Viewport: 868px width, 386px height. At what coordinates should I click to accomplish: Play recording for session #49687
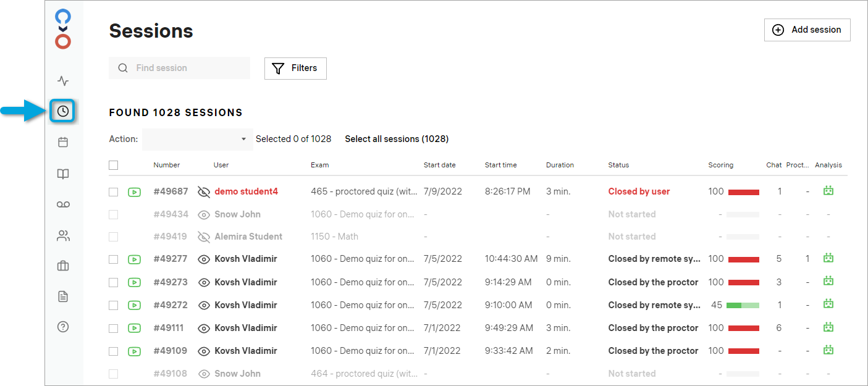[x=134, y=192]
